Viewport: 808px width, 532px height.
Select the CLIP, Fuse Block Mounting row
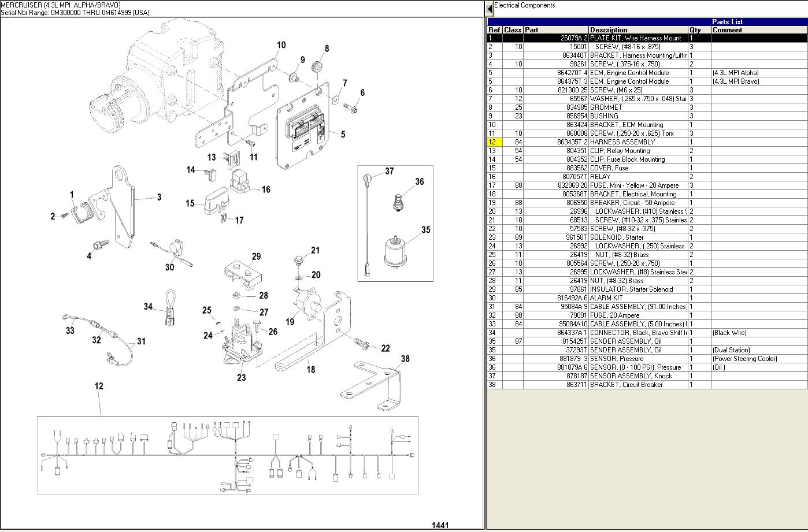tap(647, 159)
